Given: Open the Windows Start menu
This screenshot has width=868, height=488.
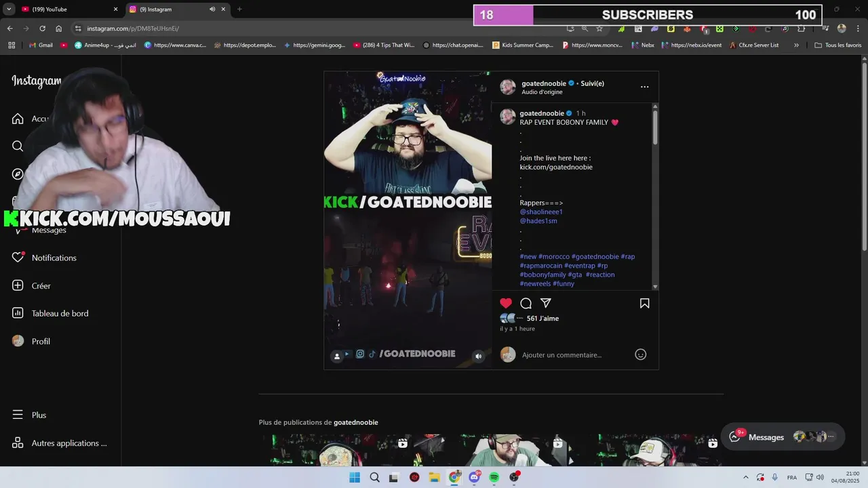Looking at the screenshot, I should [x=355, y=477].
